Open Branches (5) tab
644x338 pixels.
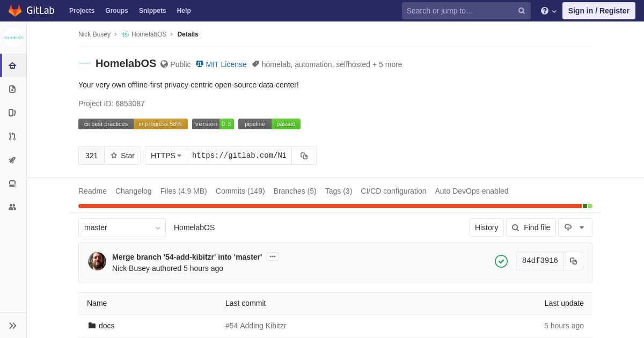[295, 191]
